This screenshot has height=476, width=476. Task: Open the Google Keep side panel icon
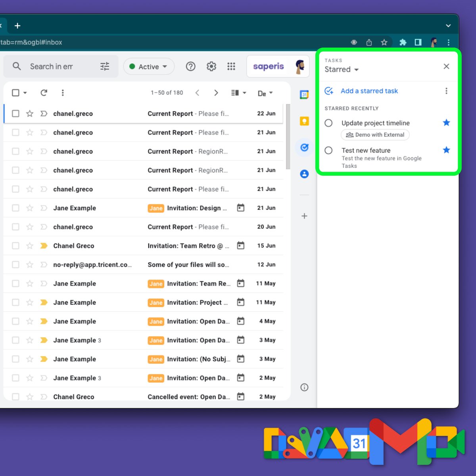pyautogui.click(x=304, y=121)
